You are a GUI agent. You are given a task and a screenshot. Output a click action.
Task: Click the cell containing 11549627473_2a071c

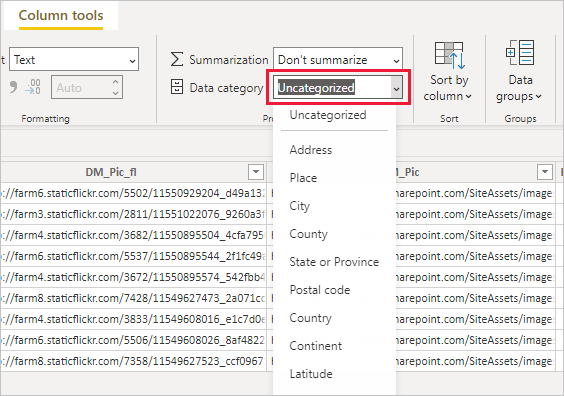[133, 298]
